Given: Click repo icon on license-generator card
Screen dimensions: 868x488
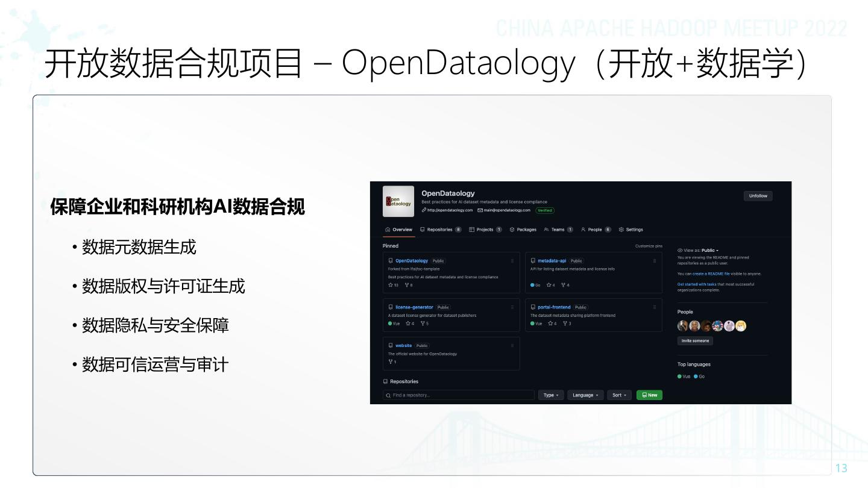Looking at the screenshot, I should tap(391, 307).
